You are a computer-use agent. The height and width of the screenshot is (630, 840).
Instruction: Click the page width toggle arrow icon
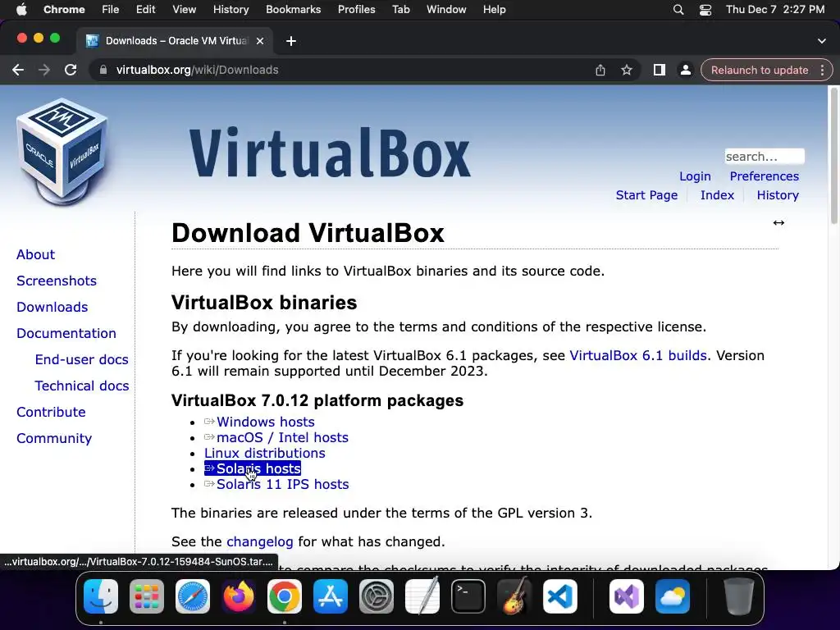778,223
